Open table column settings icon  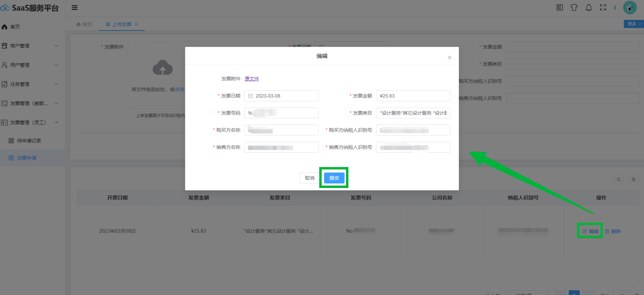[x=633, y=179]
